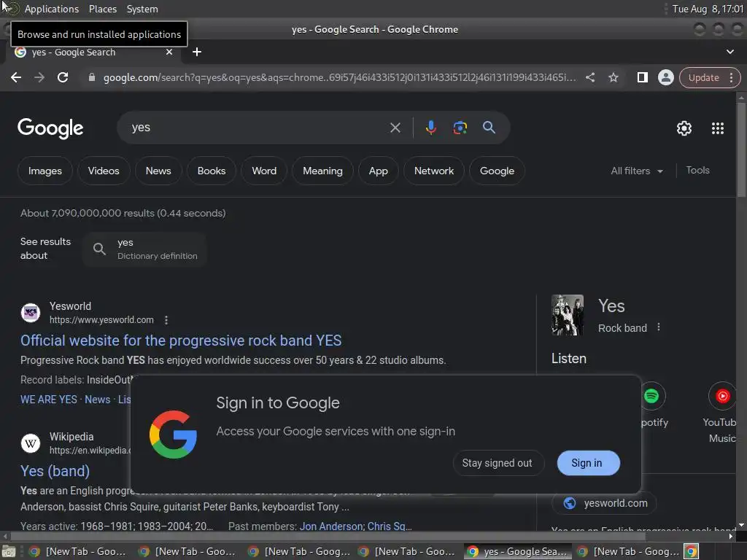Select the Network filter chip
The image size is (747, 560).
(433, 171)
